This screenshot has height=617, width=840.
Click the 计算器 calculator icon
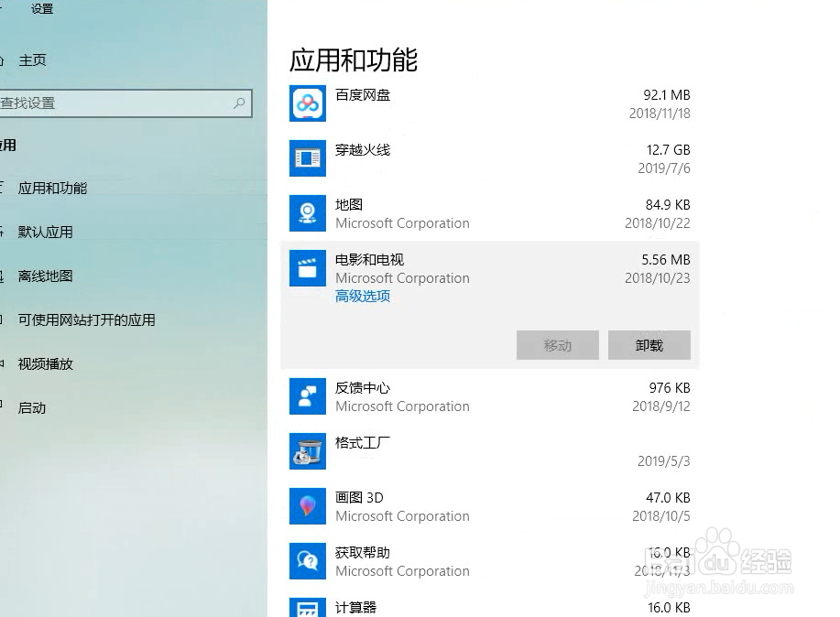point(308,607)
